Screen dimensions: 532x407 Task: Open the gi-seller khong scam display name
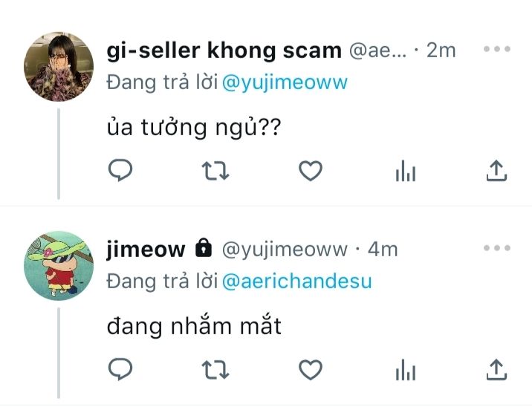pyautogui.click(x=224, y=51)
